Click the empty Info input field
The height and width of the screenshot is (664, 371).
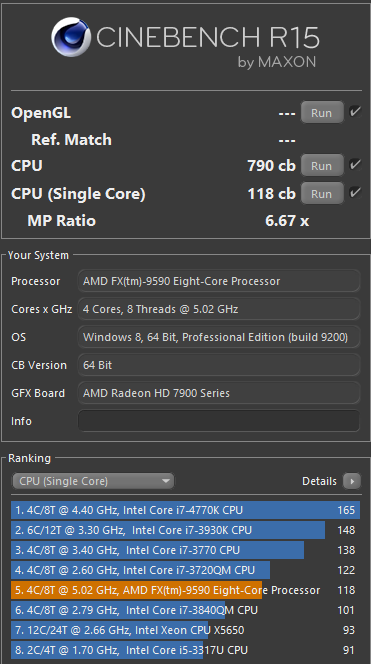click(x=219, y=421)
